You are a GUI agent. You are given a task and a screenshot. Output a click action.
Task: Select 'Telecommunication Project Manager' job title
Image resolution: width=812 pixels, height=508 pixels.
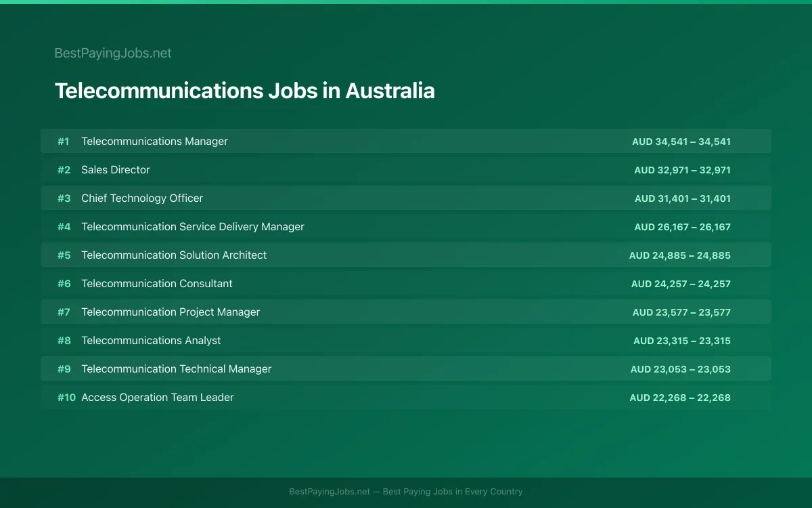pos(171,312)
